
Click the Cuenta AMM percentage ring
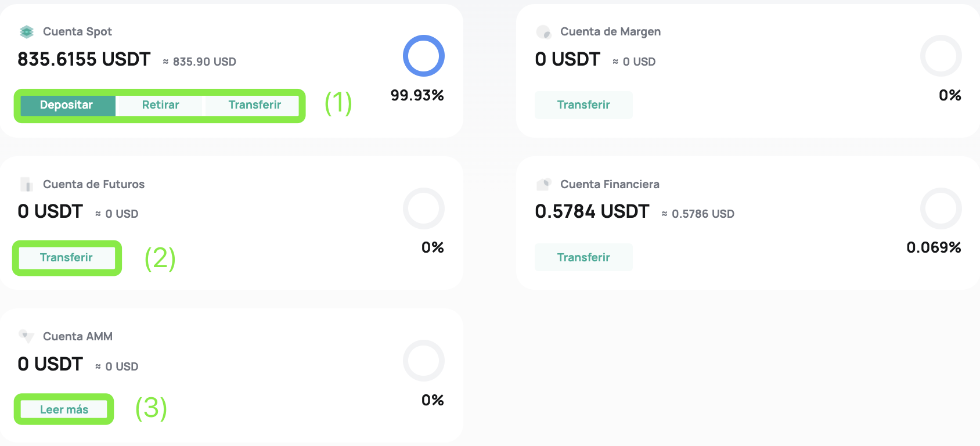tap(424, 361)
